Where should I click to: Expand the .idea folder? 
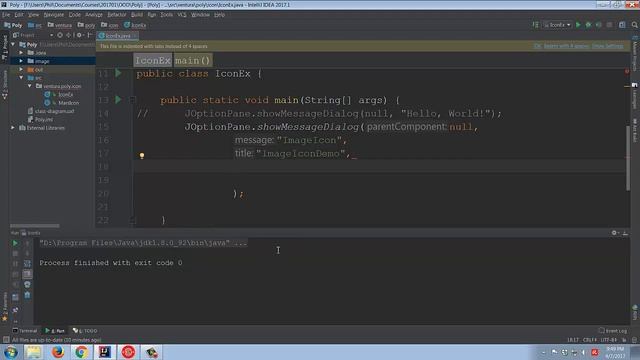coord(21,53)
